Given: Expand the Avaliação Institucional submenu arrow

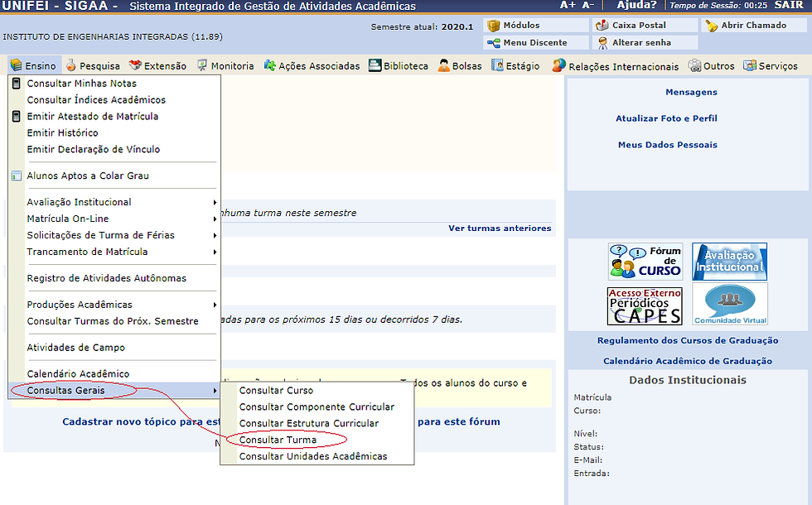Looking at the screenshot, I should tap(215, 202).
